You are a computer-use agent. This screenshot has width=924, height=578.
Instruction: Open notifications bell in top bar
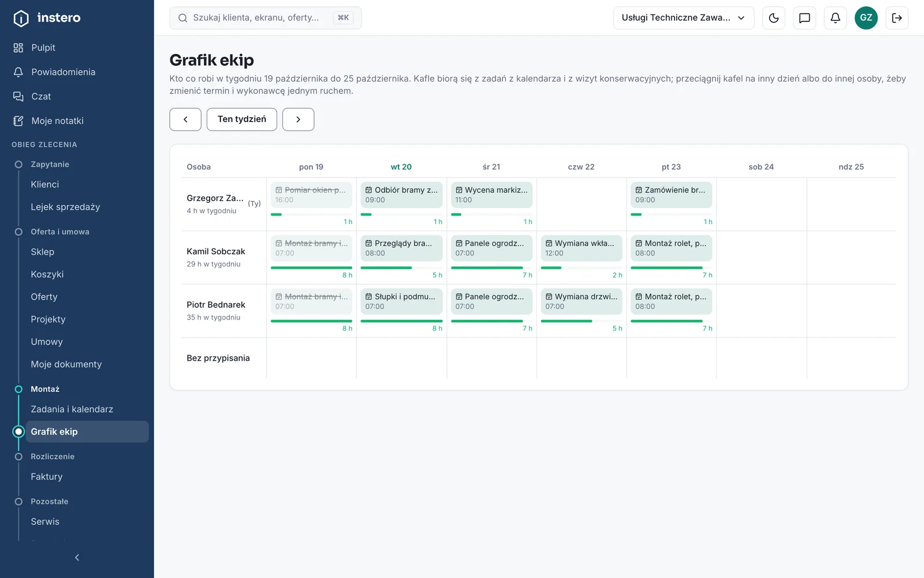835,18
